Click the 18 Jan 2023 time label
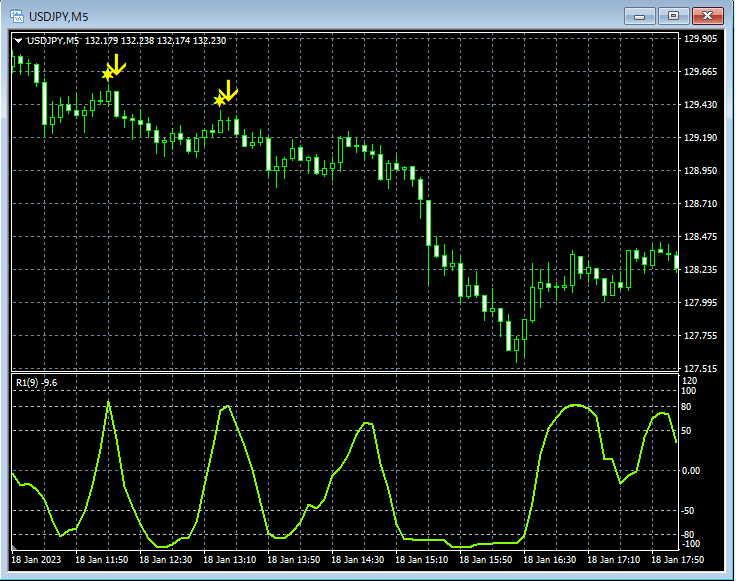Screen dimensions: 736x581 tap(36, 559)
